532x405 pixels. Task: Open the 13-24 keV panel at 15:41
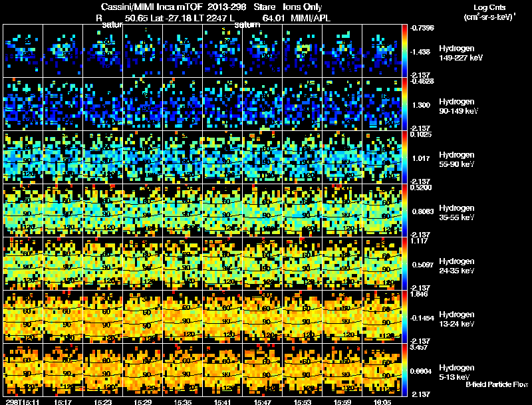click(x=222, y=317)
